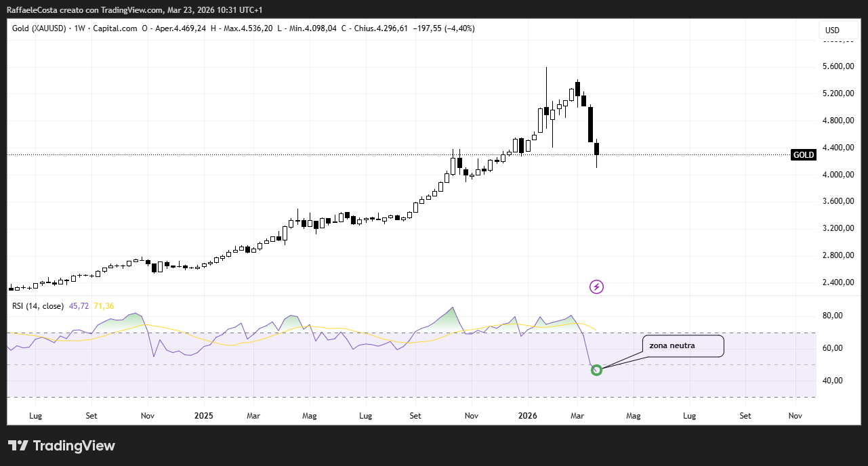Click the 2026 label on time axis
Image resolution: width=868 pixels, height=466 pixels.
point(527,415)
